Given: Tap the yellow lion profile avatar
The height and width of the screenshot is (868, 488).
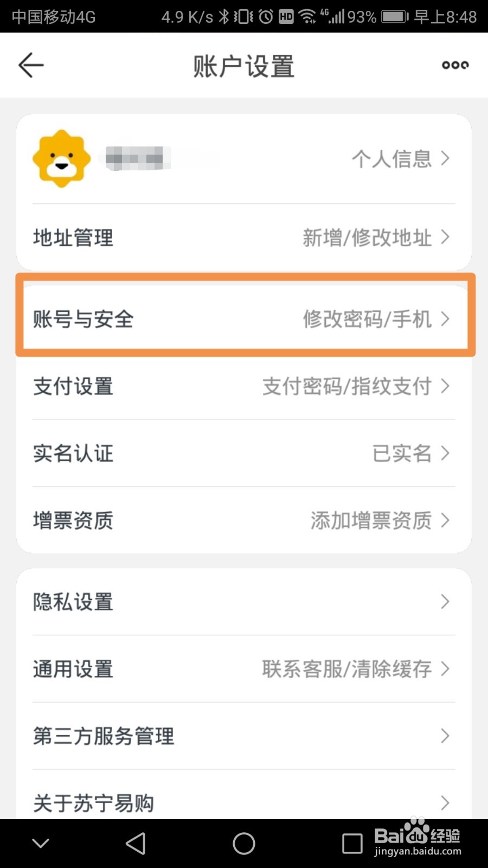Looking at the screenshot, I should [x=61, y=158].
